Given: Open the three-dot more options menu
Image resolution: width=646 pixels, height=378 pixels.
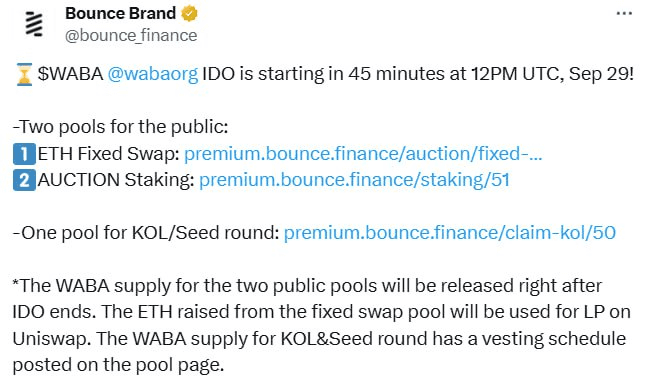Looking at the screenshot, I should [x=624, y=14].
